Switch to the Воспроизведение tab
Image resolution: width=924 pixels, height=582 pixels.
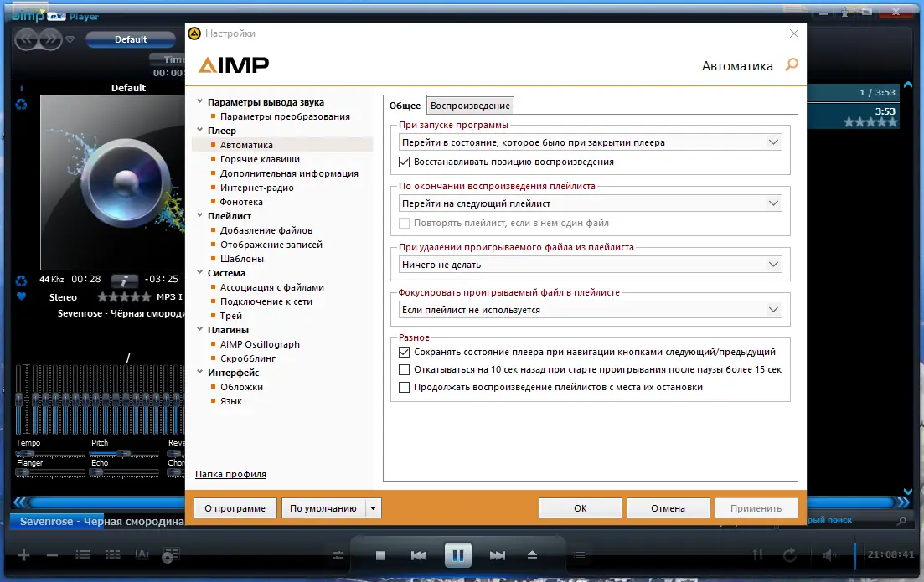(470, 106)
